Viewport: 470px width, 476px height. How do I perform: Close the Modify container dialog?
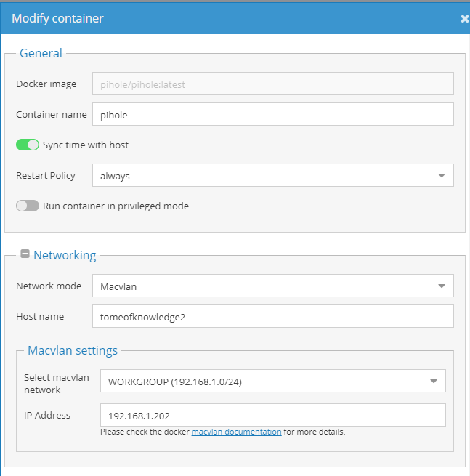coord(465,19)
